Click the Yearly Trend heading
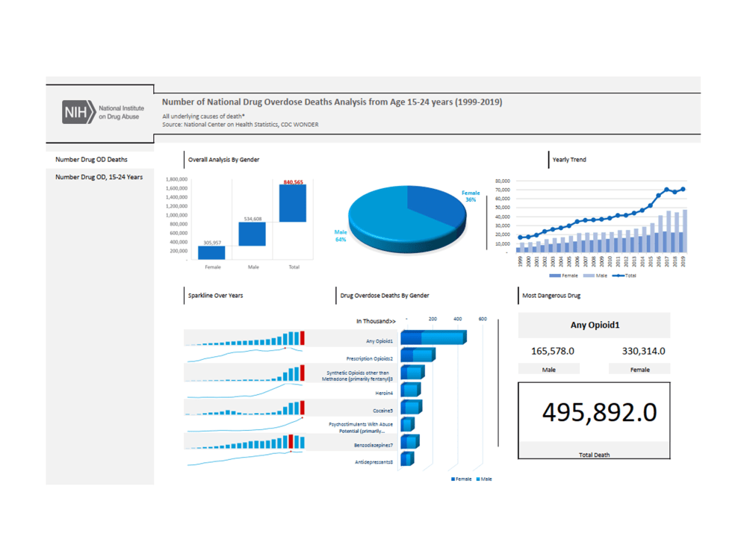This screenshot has width=747, height=560. (569, 160)
